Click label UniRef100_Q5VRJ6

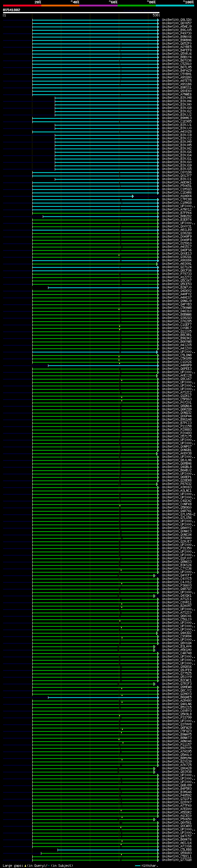coord(176,54)
